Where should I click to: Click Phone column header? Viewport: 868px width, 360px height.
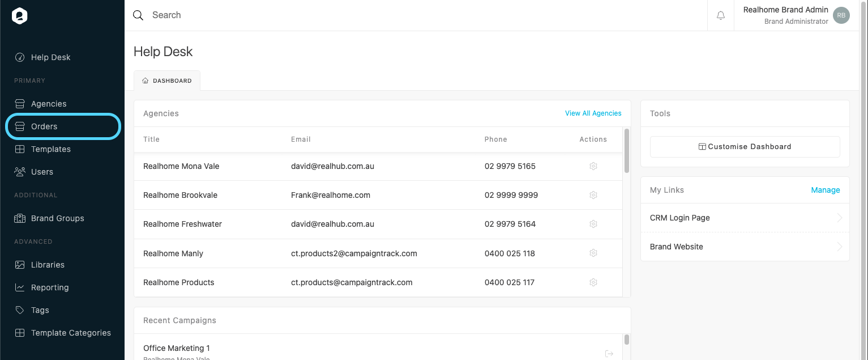click(x=496, y=139)
